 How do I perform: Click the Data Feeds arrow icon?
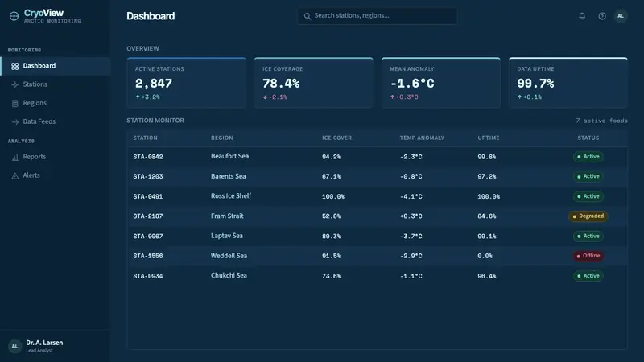coord(15,122)
